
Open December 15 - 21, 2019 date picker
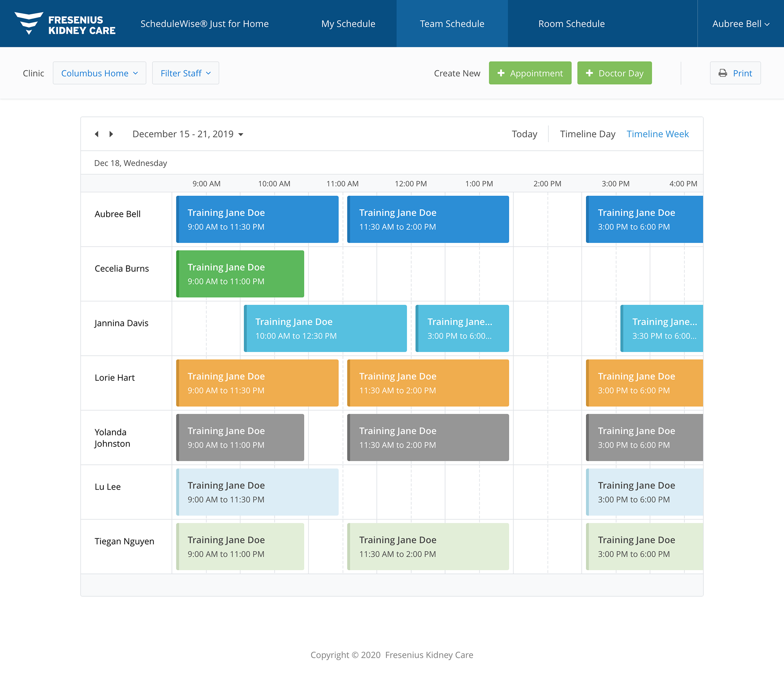183,134
